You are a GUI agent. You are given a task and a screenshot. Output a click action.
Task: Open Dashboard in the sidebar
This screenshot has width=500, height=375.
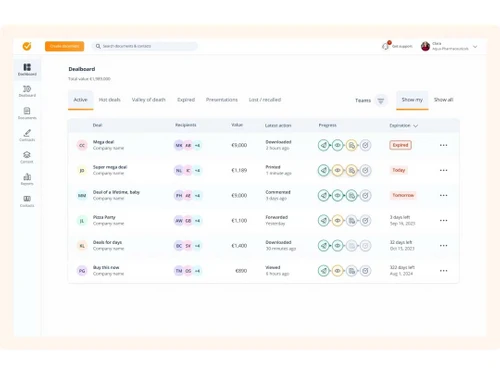tap(27, 70)
